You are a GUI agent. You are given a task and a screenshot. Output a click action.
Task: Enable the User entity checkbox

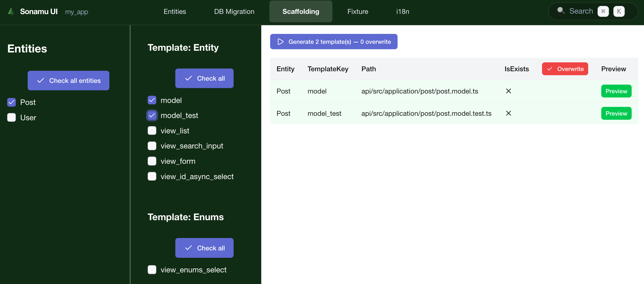point(12,118)
